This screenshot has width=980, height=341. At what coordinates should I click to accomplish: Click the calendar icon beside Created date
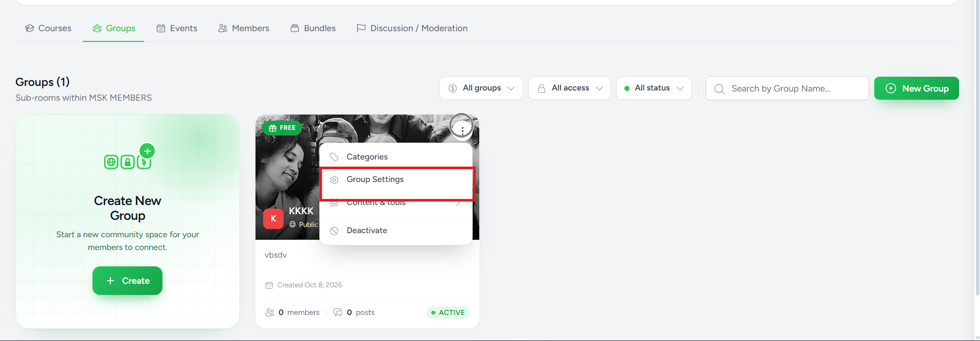pyautogui.click(x=269, y=285)
